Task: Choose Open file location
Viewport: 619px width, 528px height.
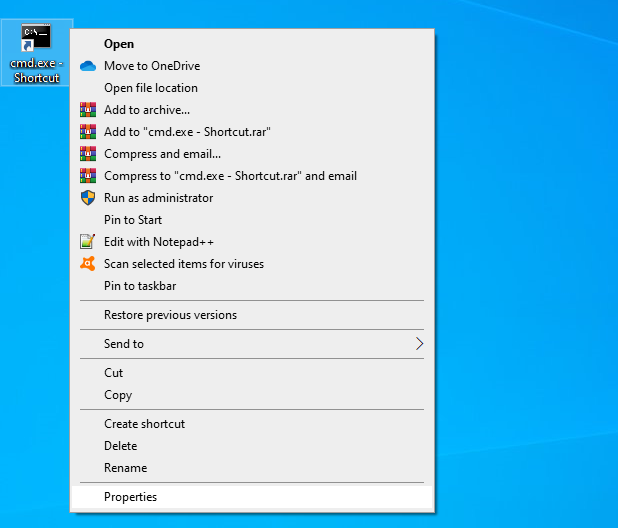Action: tap(252, 88)
